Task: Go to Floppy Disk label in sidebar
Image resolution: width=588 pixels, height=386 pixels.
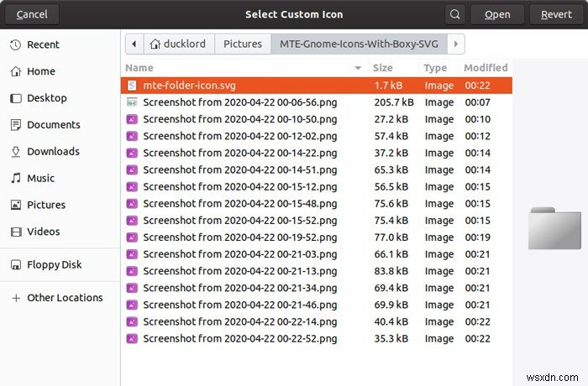Action: 55,265
